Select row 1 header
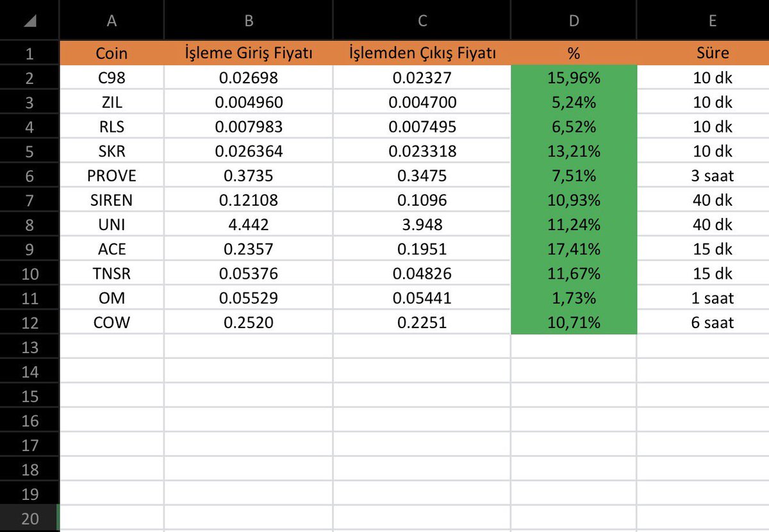This screenshot has width=769, height=532. pyautogui.click(x=29, y=53)
